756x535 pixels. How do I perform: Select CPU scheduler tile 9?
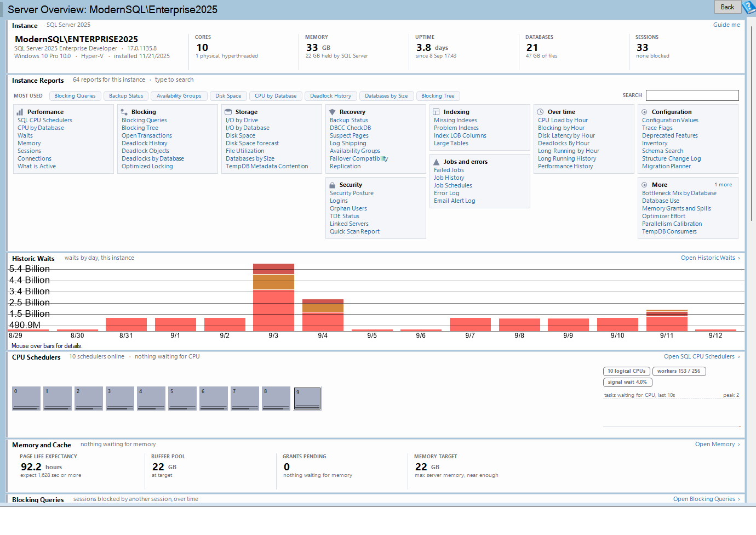(307, 399)
